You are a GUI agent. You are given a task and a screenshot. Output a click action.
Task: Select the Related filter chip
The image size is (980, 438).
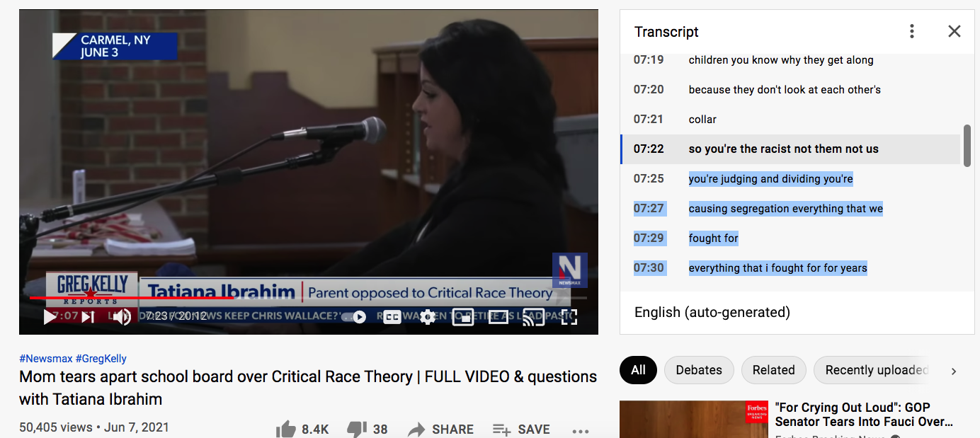click(773, 370)
